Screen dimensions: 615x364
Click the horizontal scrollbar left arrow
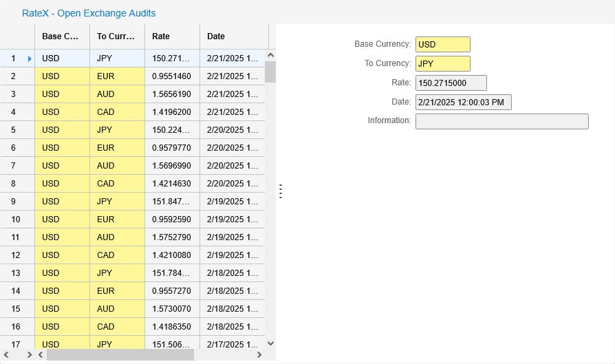(x=41, y=355)
